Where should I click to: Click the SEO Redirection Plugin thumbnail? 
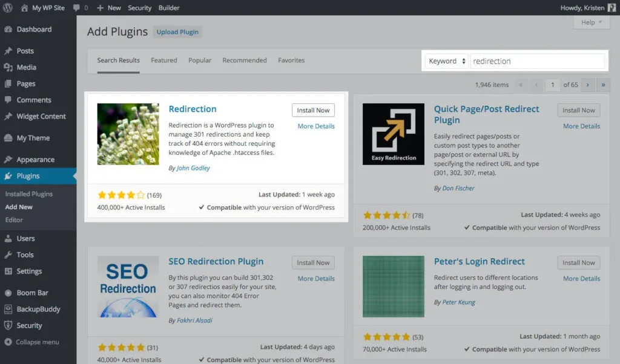128,286
